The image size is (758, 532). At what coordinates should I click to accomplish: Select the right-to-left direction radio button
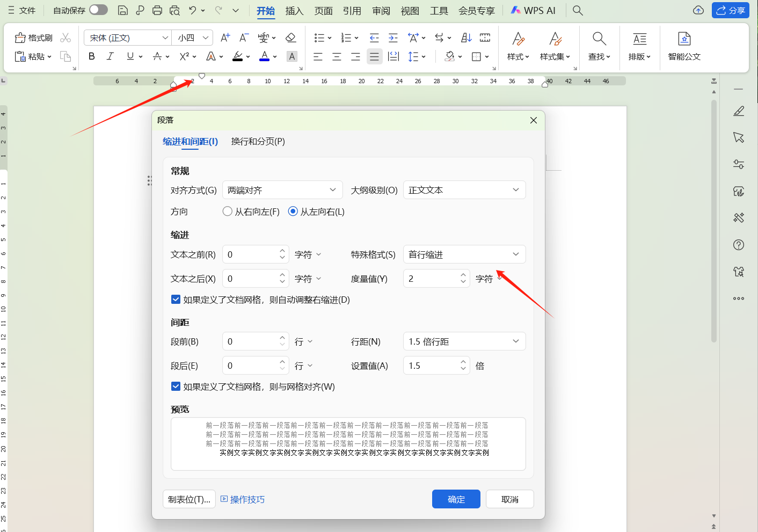tap(228, 212)
